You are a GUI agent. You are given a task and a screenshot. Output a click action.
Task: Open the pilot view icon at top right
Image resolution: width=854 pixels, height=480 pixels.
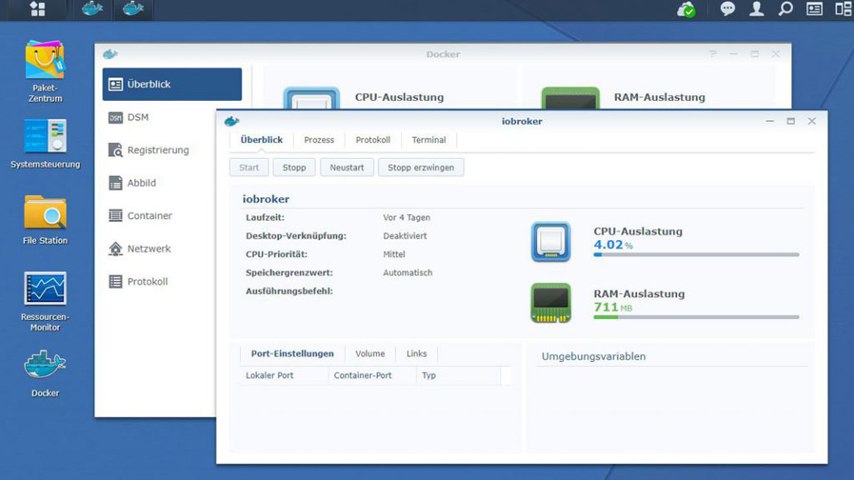(843, 9)
